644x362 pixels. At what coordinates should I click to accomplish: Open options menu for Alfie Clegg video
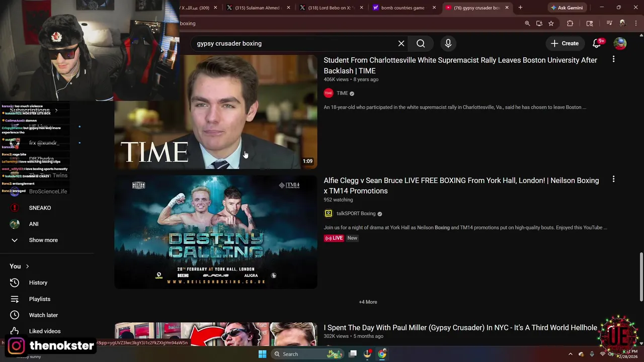point(613,179)
